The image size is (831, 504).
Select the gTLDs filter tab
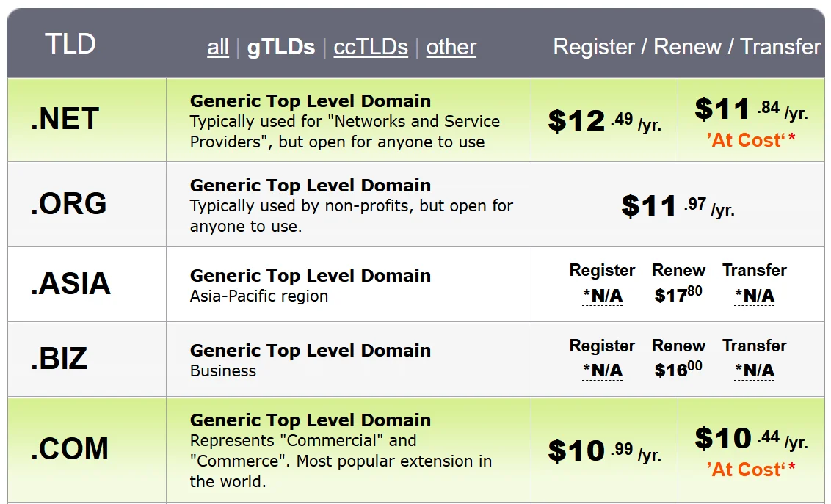(x=281, y=48)
